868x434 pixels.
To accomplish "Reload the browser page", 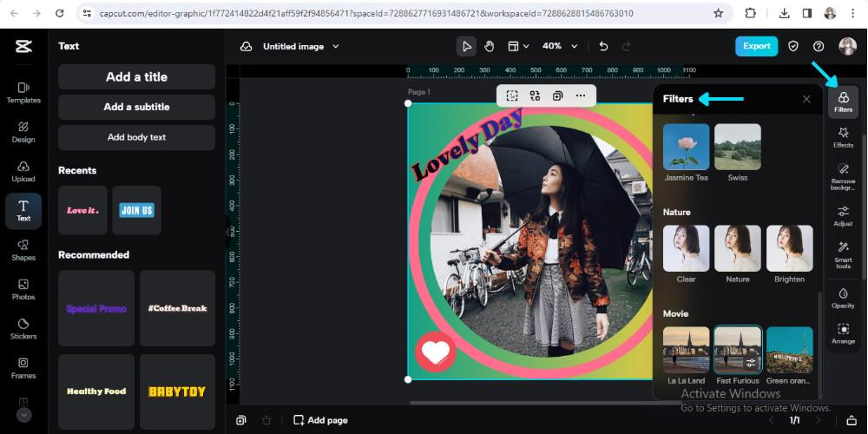I will click(59, 13).
